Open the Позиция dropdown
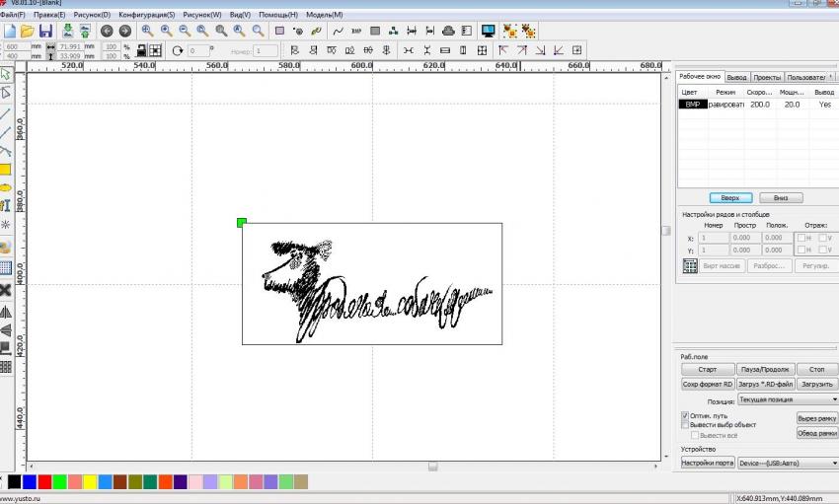839x504 pixels. pos(787,400)
